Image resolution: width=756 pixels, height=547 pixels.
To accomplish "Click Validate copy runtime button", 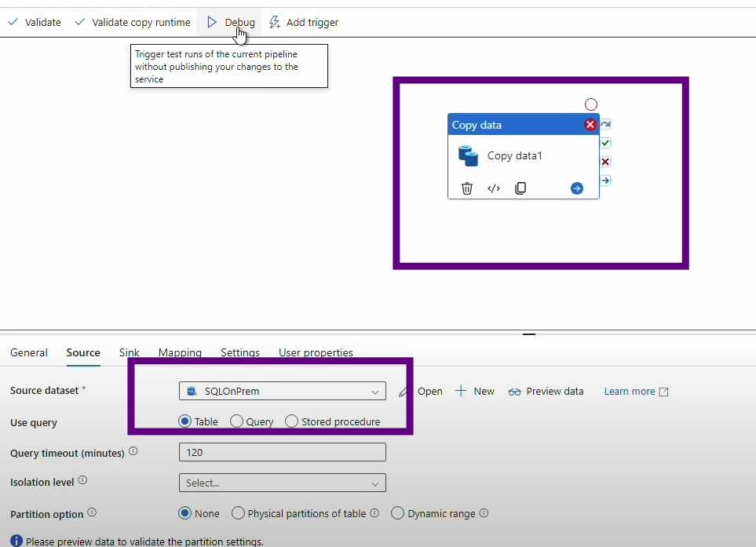I will (133, 22).
